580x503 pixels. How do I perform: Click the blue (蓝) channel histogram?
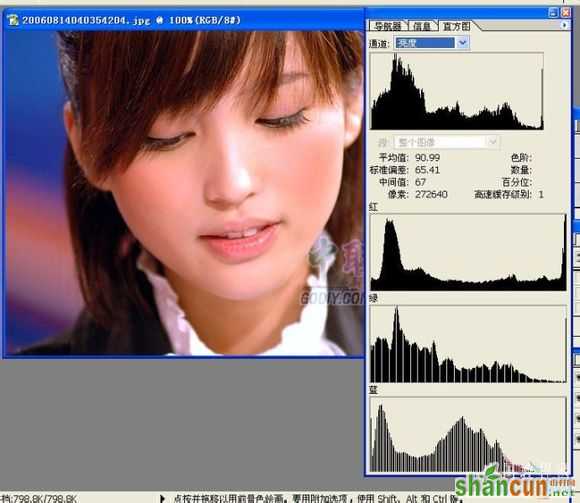(468, 435)
